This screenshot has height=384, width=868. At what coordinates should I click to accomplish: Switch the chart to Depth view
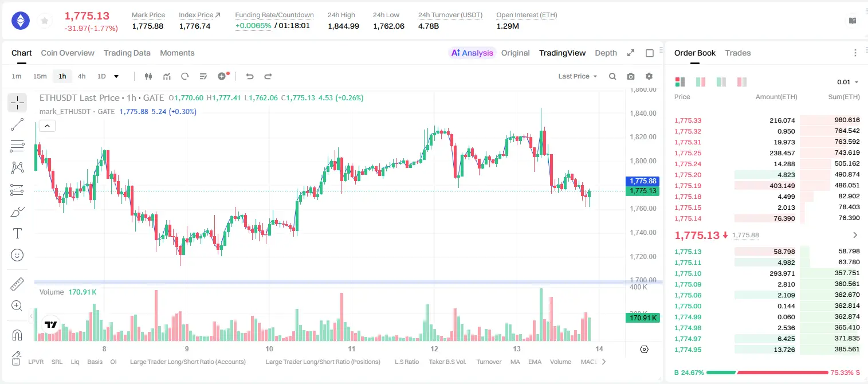pyautogui.click(x=606, y=53)
